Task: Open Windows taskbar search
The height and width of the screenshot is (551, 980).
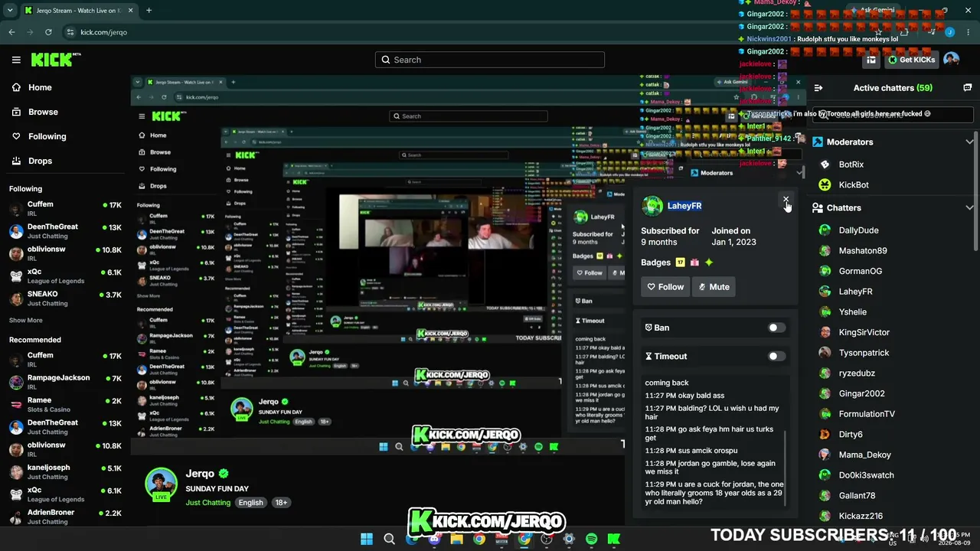Action: click(389, 539)
